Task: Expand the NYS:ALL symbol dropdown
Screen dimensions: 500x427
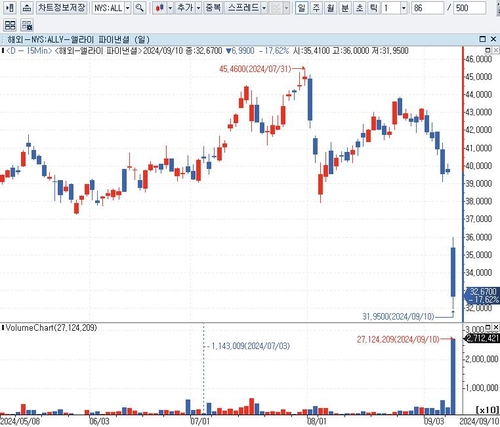Action: point(128,8)
